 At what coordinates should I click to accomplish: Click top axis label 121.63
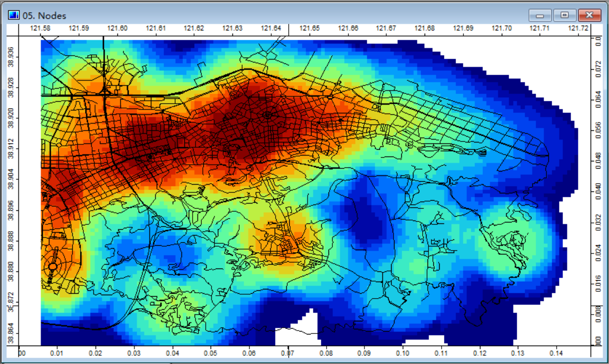[x=232, y=28]
